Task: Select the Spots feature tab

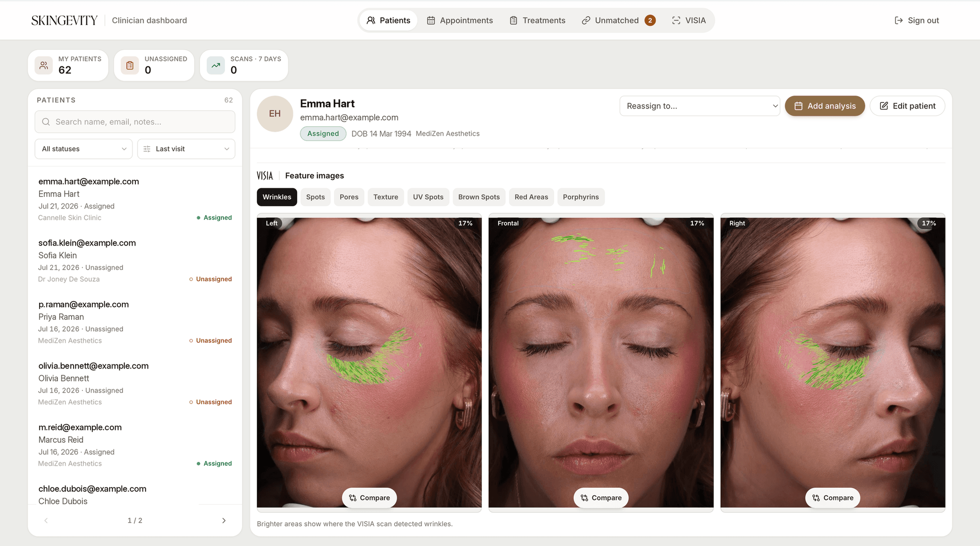Action: point(315,197)
